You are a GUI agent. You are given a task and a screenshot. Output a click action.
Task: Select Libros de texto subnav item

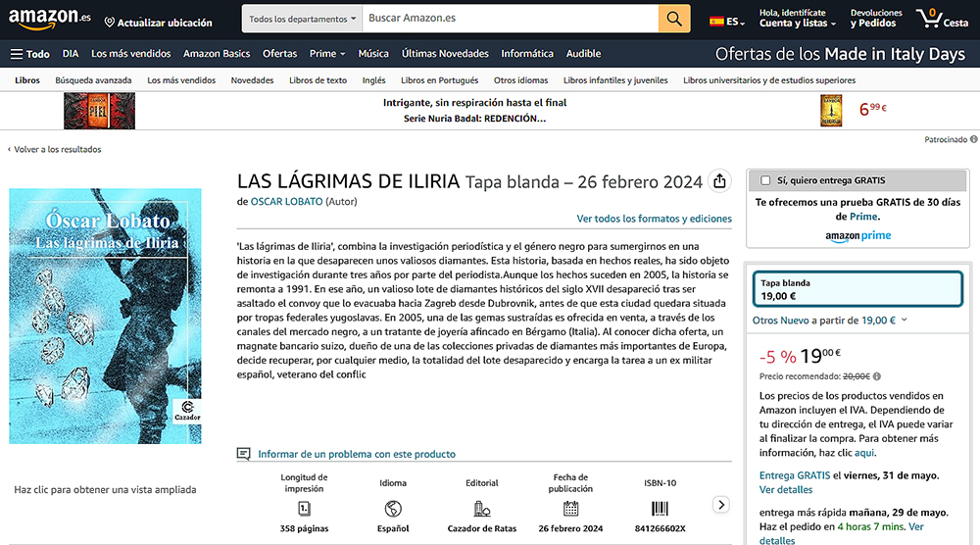coord(318,80)
